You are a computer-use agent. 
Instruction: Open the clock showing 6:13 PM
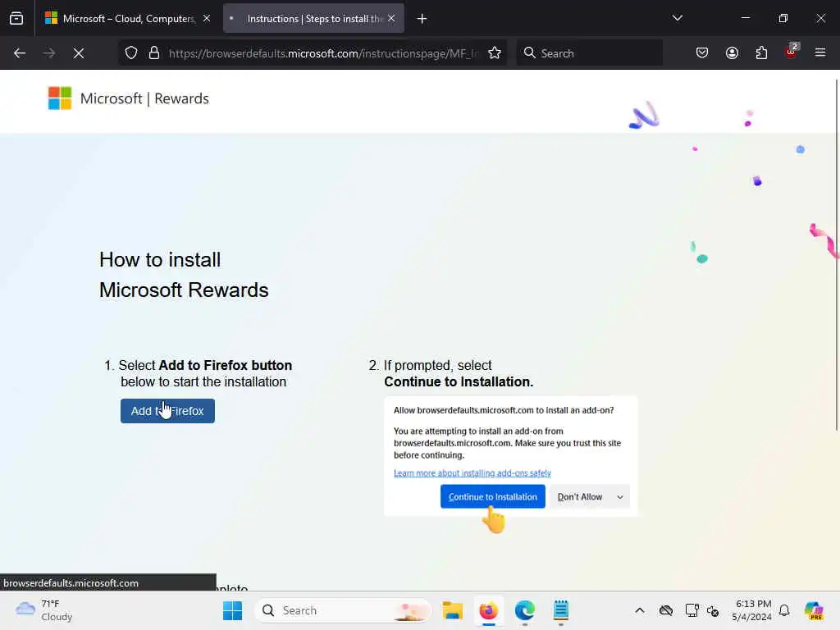click(752, 610)
